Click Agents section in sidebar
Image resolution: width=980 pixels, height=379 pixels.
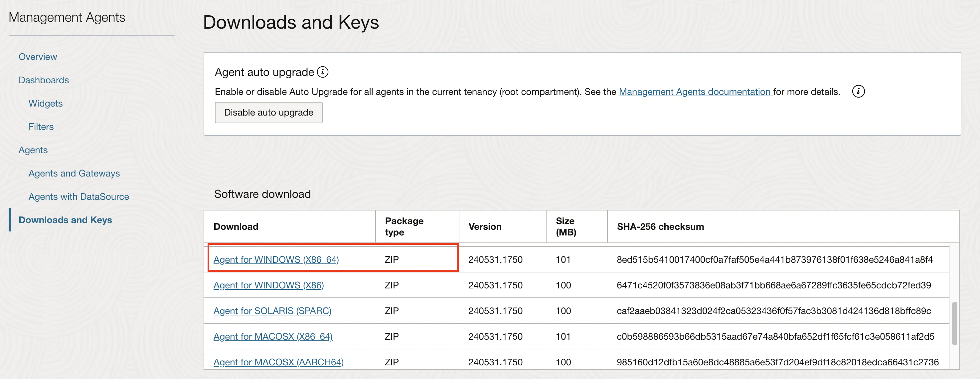(33, 150)
